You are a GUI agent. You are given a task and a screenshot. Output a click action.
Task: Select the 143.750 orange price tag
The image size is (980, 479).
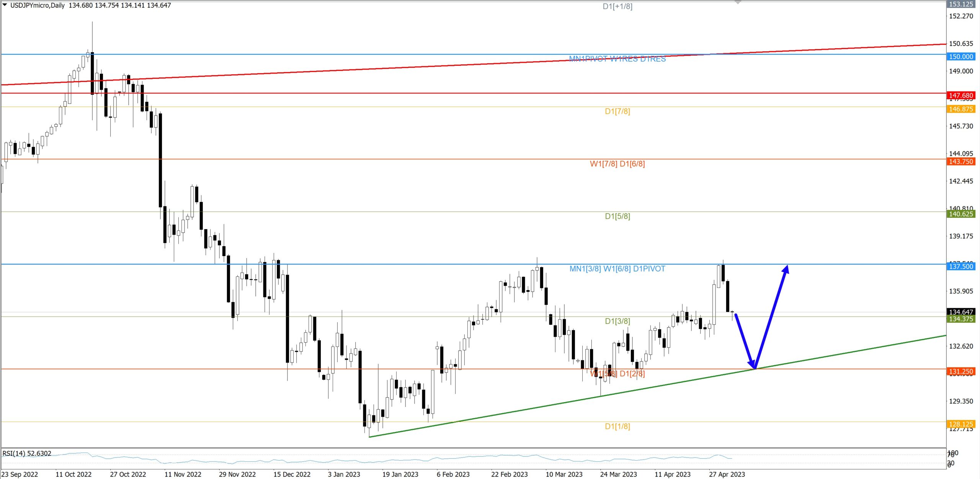pyautogui.click(x=961, y=162)
